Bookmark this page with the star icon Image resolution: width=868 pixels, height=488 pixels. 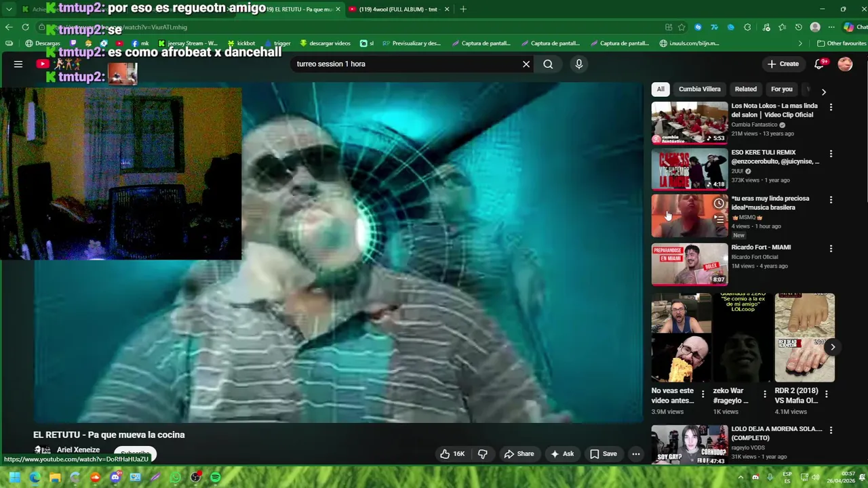coord(682,27)
